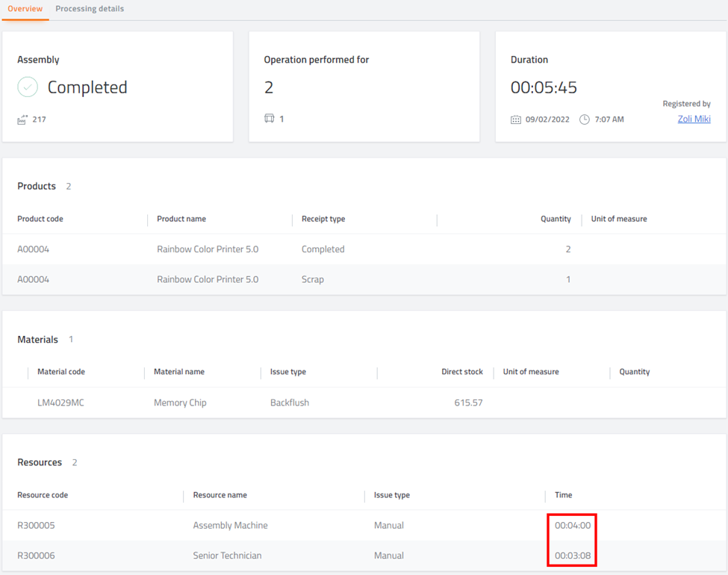Select the Overview tab

coord(25,9)
